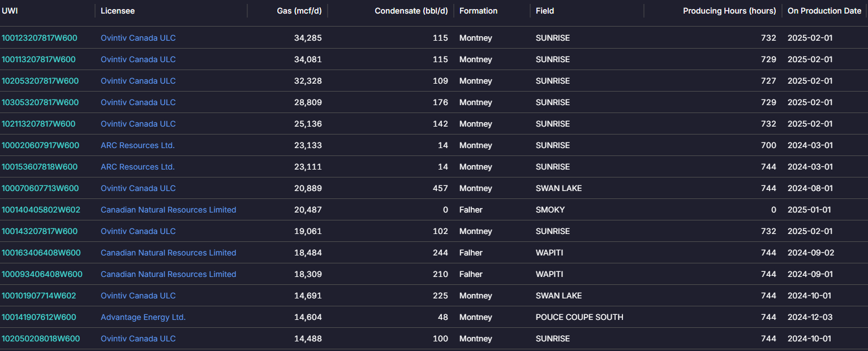Click UWI 102050208018W600 link
The height and width of the screenshot is (351, 868).
coord(40,339)
